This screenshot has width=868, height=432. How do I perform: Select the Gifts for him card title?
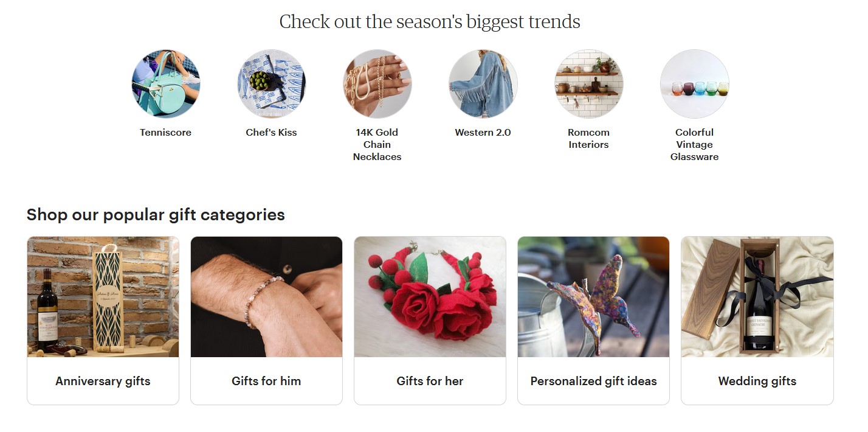pyautogui.click(x=266, y=381)
